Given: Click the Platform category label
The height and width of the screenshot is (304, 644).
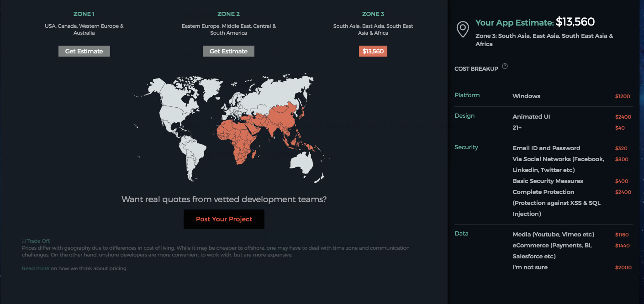Looking at the screenshot, I should tap(467, 95).
